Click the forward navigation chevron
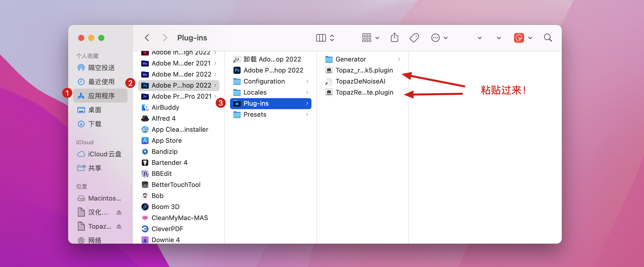Screen dimensions: 644x267 (165, 38)
